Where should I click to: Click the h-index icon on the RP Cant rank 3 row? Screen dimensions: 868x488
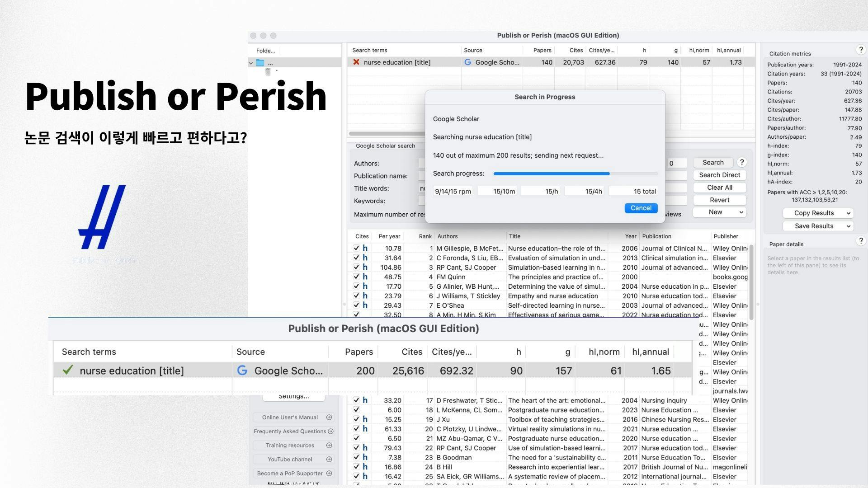365,267
